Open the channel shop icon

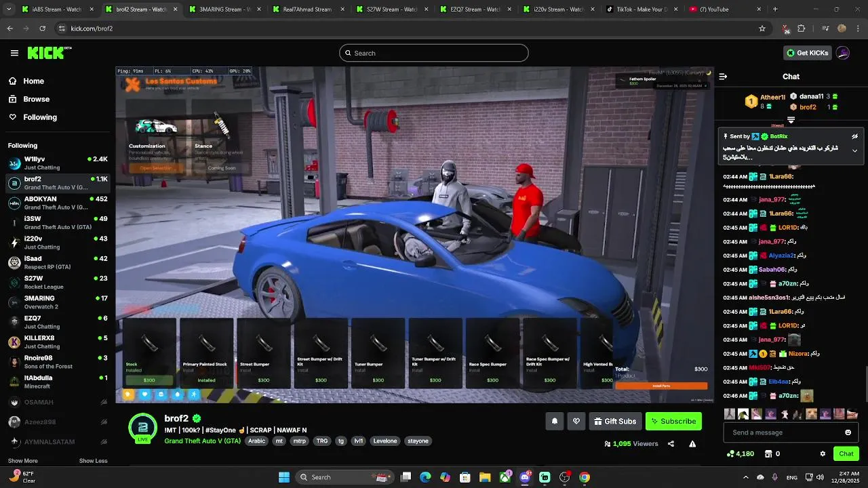(768, 453)
